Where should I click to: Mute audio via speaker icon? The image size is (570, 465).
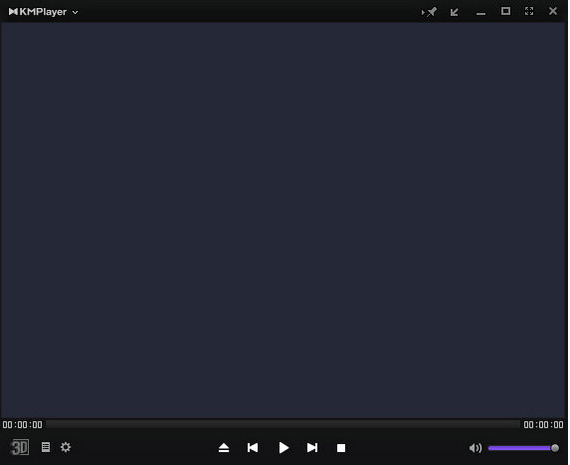pos(475,448)
